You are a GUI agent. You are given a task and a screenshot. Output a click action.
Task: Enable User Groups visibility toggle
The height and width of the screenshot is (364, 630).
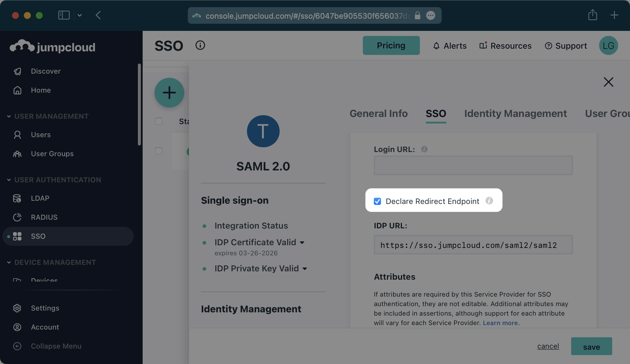pos(607,113)
